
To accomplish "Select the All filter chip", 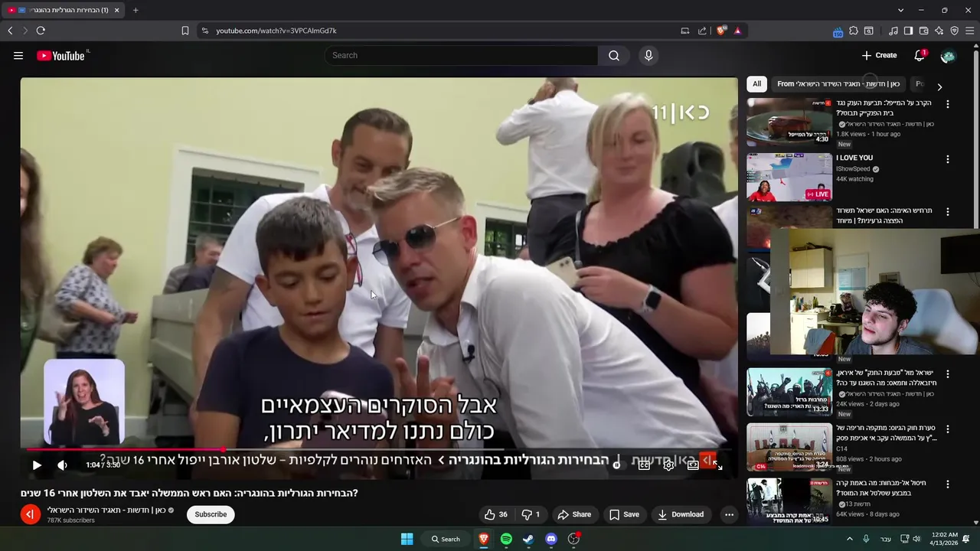I will click(756, 84).
